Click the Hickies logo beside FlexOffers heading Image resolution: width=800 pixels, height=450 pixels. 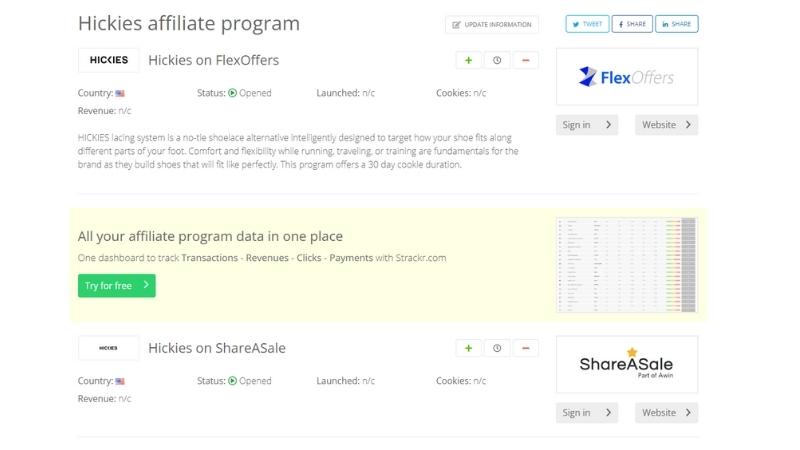click(x=109, y=60)
